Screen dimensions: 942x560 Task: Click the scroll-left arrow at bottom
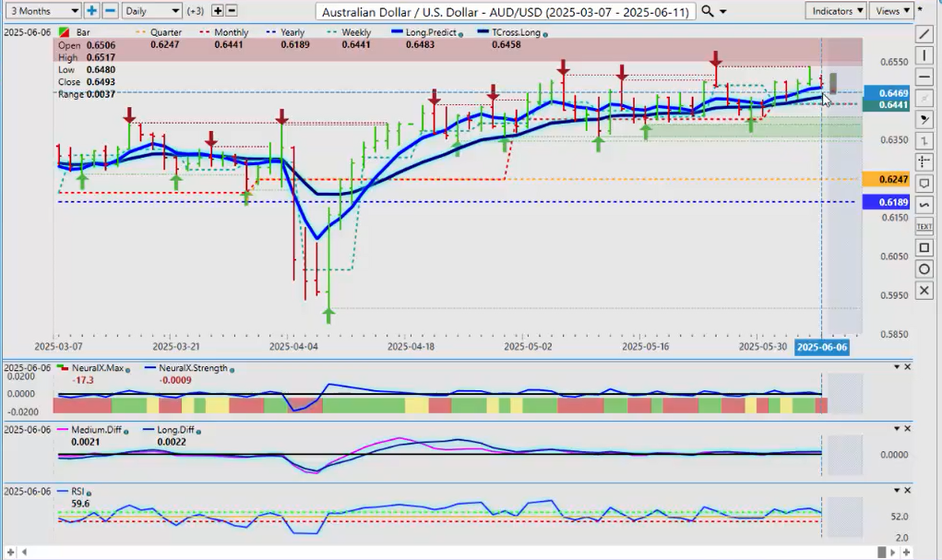pos(25,552)
